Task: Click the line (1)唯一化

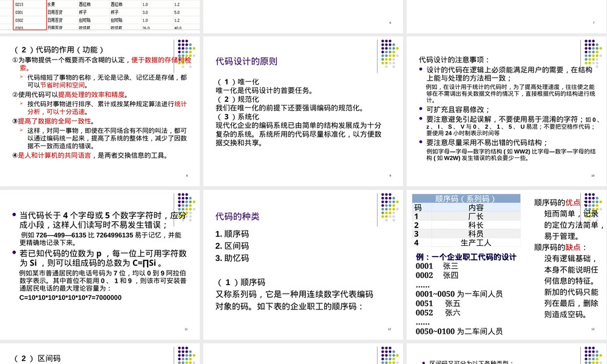Action: click(238, 82)
